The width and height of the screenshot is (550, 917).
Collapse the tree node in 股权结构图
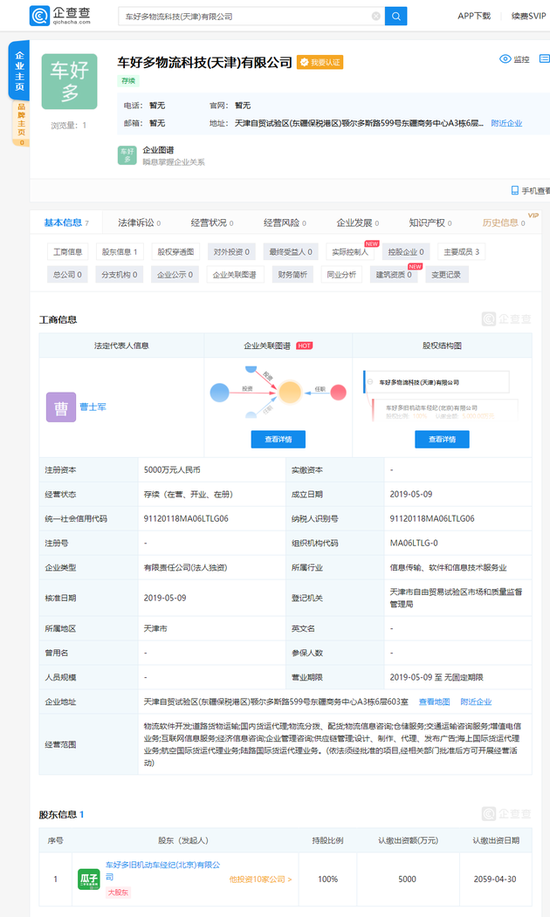click(x=370, y=382)
